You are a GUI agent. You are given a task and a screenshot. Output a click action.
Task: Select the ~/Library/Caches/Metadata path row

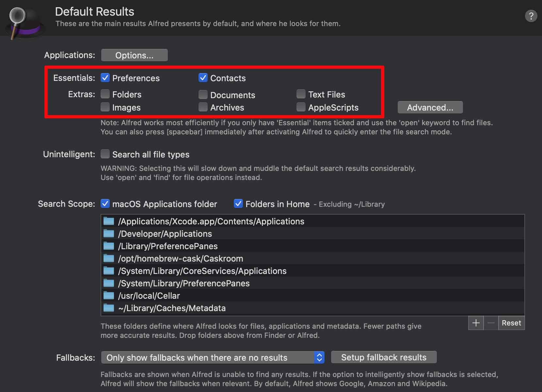click(x=313, y=308)
